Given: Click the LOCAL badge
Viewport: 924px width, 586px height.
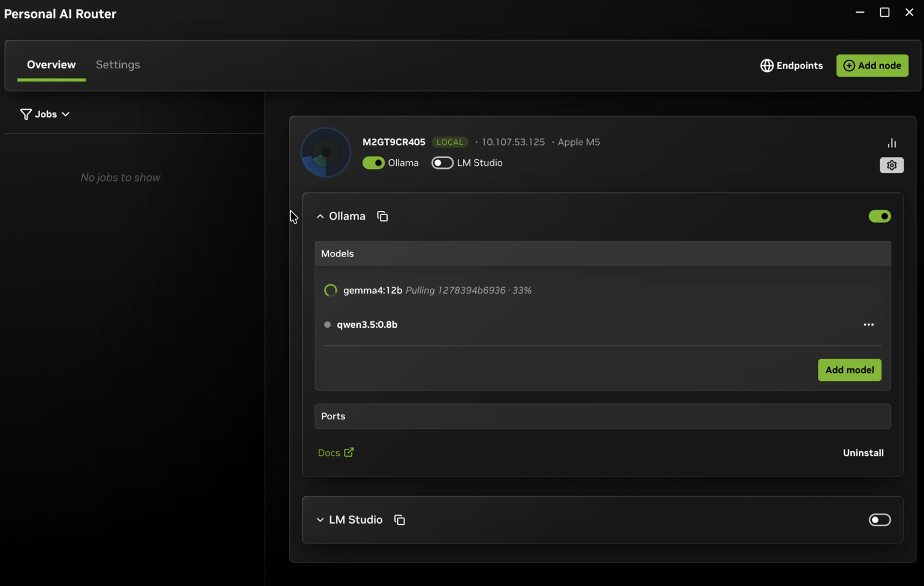Looking at the screenshot, I should (450, 142).
